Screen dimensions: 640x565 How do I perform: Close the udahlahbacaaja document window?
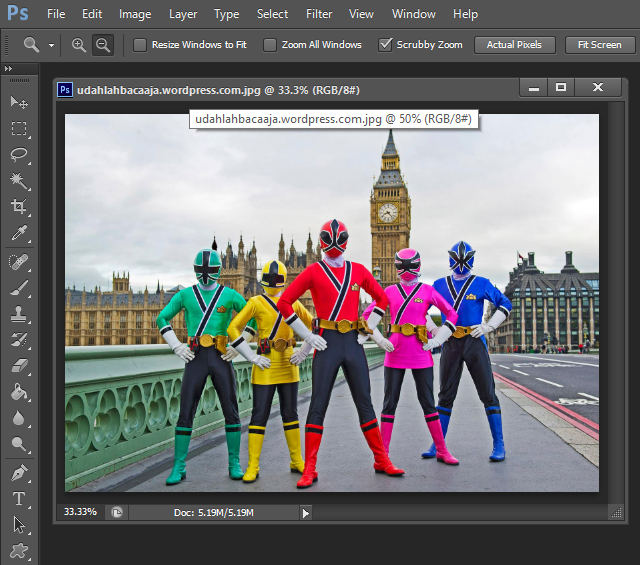coord(598,88)
